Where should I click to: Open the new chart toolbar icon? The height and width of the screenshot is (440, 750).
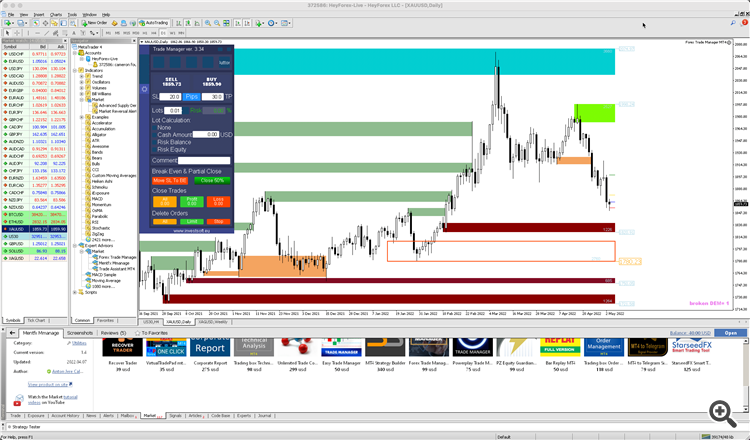[x=8, y=23]
